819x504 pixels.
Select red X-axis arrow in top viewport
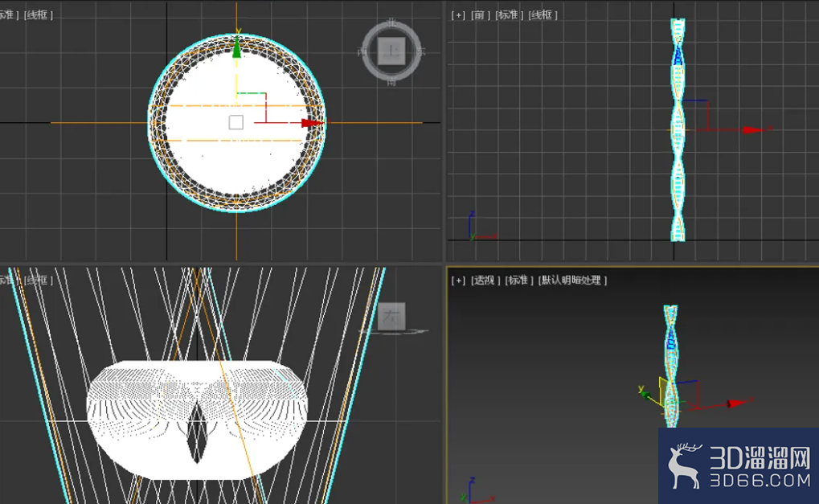(313, 123)
